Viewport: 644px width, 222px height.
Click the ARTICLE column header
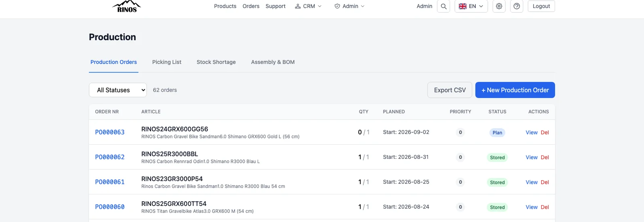click(x=151, y=112)
